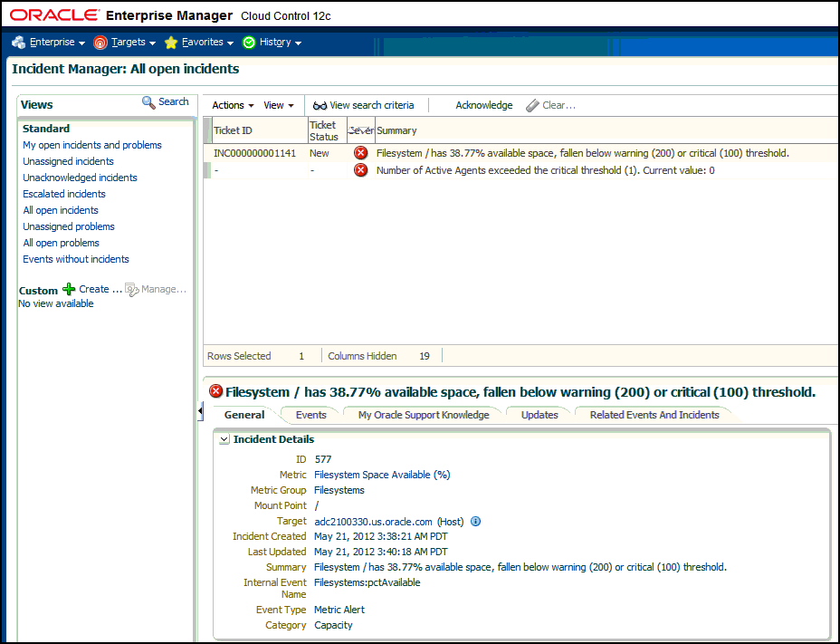Click the 'New' ticket status cell
The image size is (840, 644).
(320, 153)
